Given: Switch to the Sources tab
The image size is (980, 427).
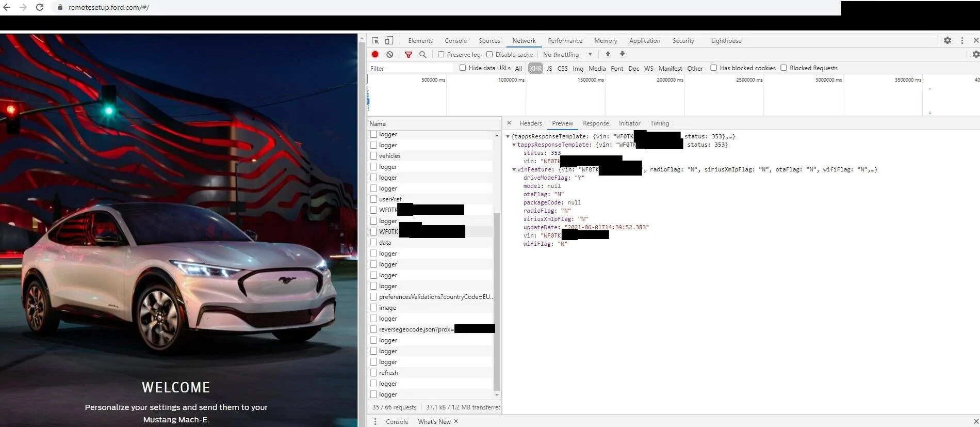Looking at the screenshot, I should (x=489, y=41).
